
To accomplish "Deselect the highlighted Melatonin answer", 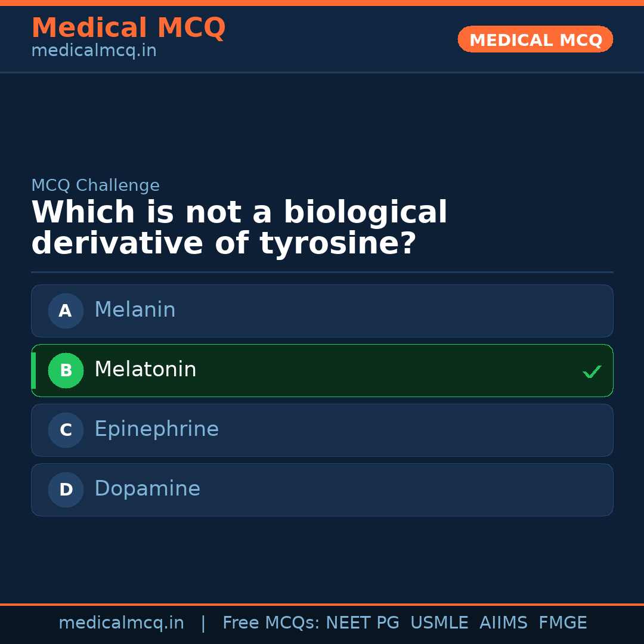I will [322, 370].
